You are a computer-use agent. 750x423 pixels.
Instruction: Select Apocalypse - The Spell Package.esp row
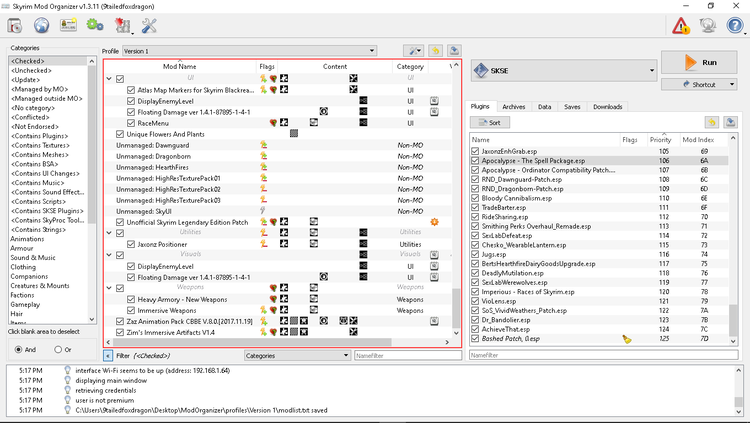[x=599, y=161]
